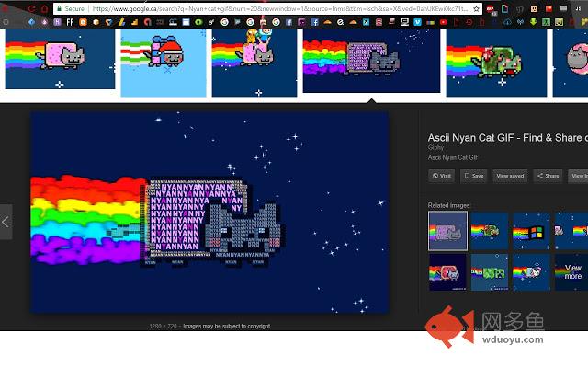Open related image with Windows logo Nyan
Viewport: 588px width, 368px height.
531,231
